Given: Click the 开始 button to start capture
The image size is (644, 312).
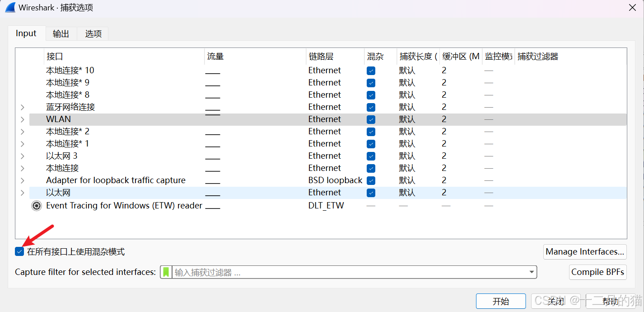Looking at the screenshot, I should [500, 301].
